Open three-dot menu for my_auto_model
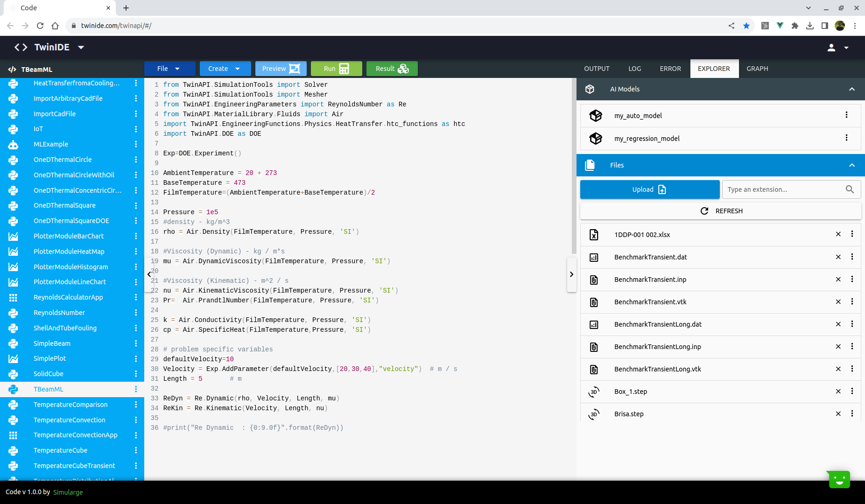The height and width of the screenshot is (504, 865). click(846, 115)
